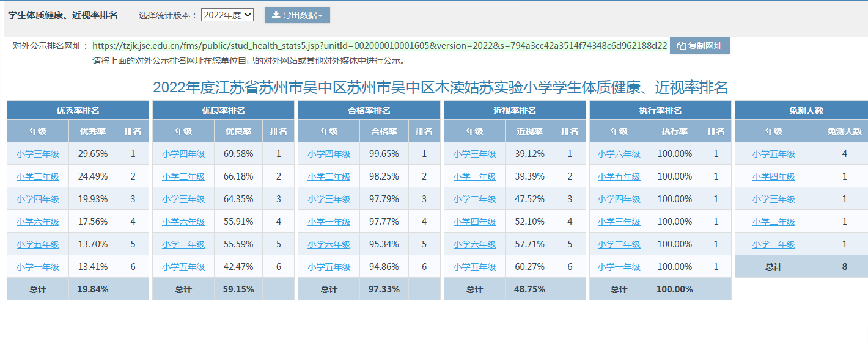Open 小学六年级 in 合格率排名 table
The height and width of the screenshot is (345, 868).
tap(329, 244)
